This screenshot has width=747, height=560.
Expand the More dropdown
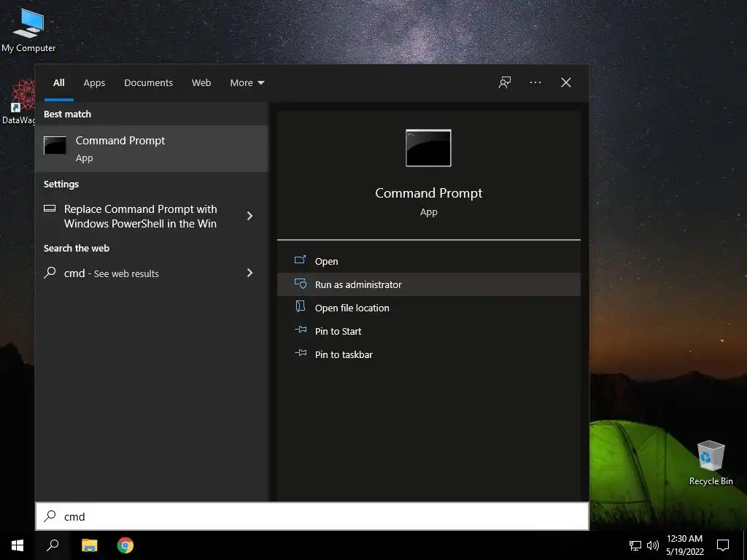point(247,83)
